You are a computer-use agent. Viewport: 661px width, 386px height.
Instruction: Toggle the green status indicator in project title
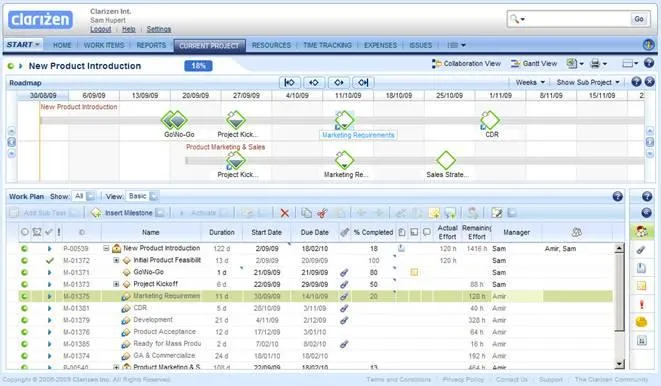tap(11, 66)
